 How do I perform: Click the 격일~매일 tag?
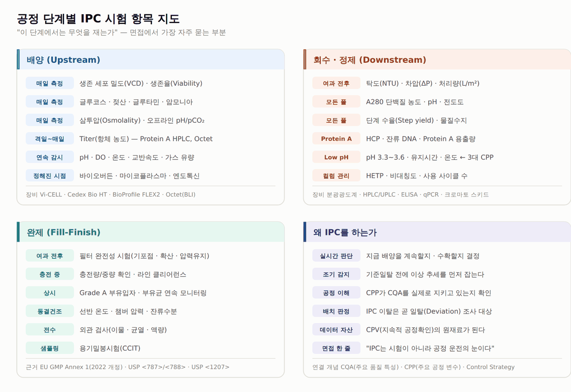[50, 139]
